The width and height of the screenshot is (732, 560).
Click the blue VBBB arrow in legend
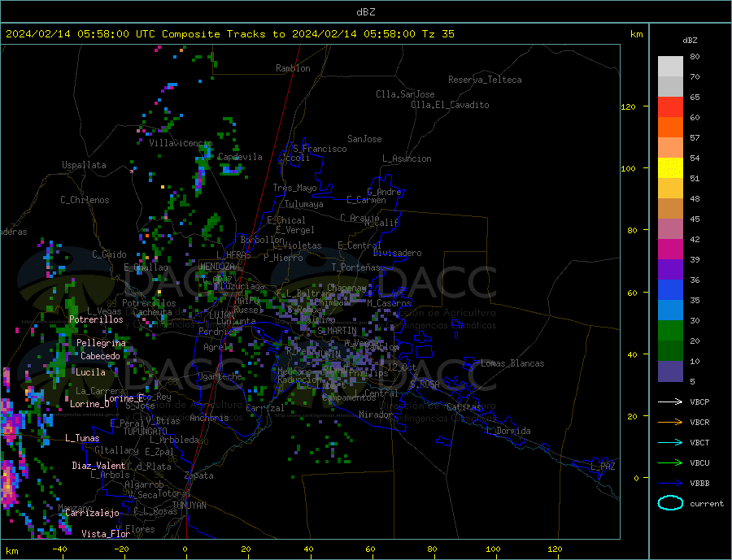670,484
